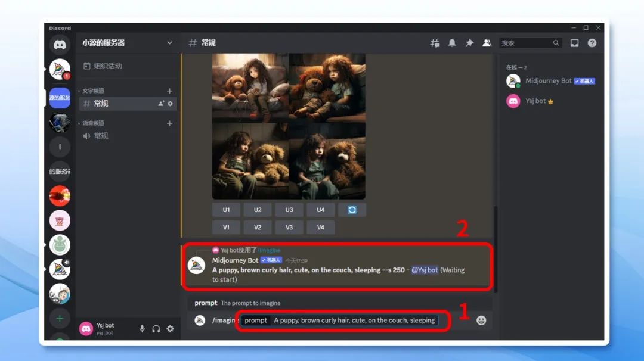Click the V1 variation button
Viewport: 644px width, 361px height.
(x=227, y=228)
